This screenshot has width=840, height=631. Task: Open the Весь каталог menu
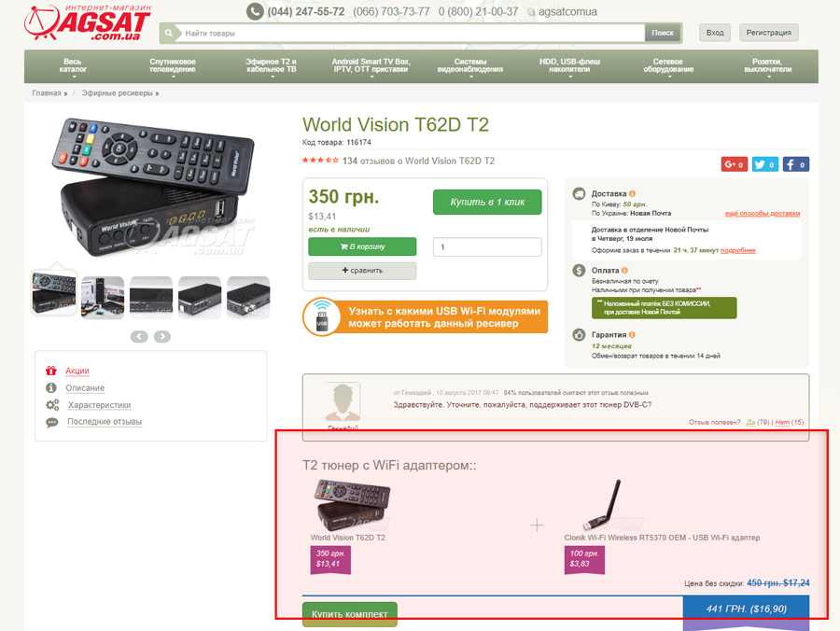pos(73,66)
